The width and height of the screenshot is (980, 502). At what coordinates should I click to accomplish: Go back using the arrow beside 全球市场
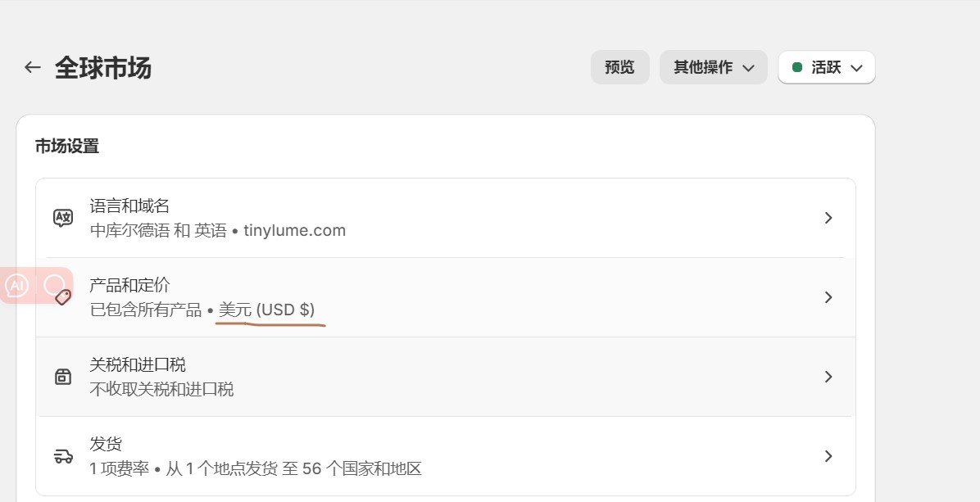coord(33,67)
